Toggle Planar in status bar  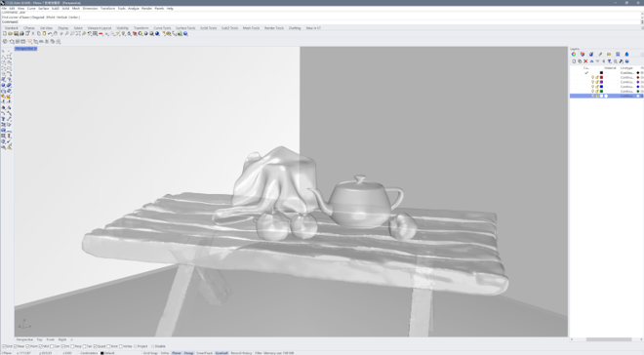point(177,353)
